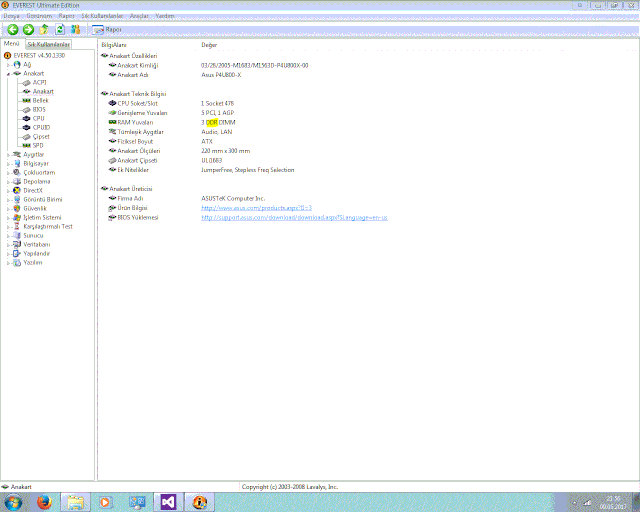Expand the DirectX tree node
This screenshot has width=640, height=512.
[x=8, y=191]
